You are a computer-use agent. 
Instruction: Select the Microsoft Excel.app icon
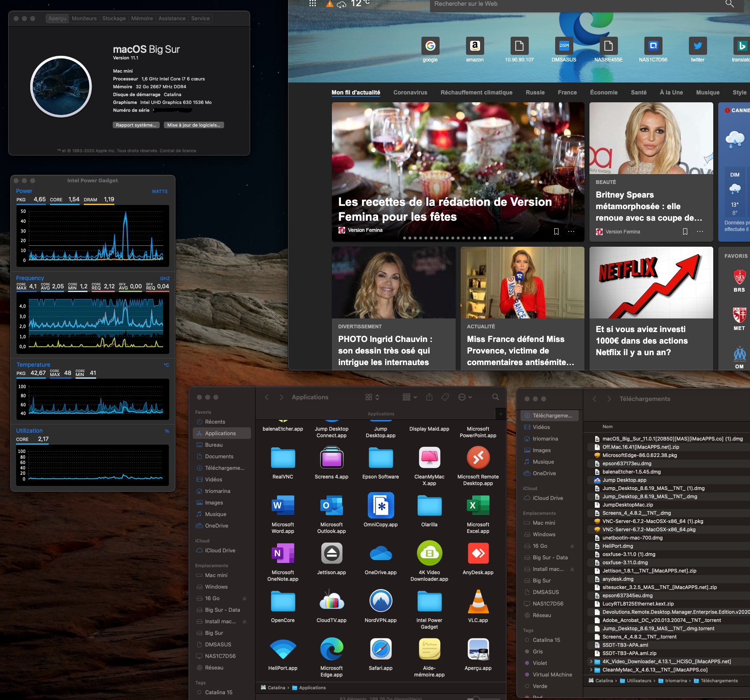pos(478,506)
